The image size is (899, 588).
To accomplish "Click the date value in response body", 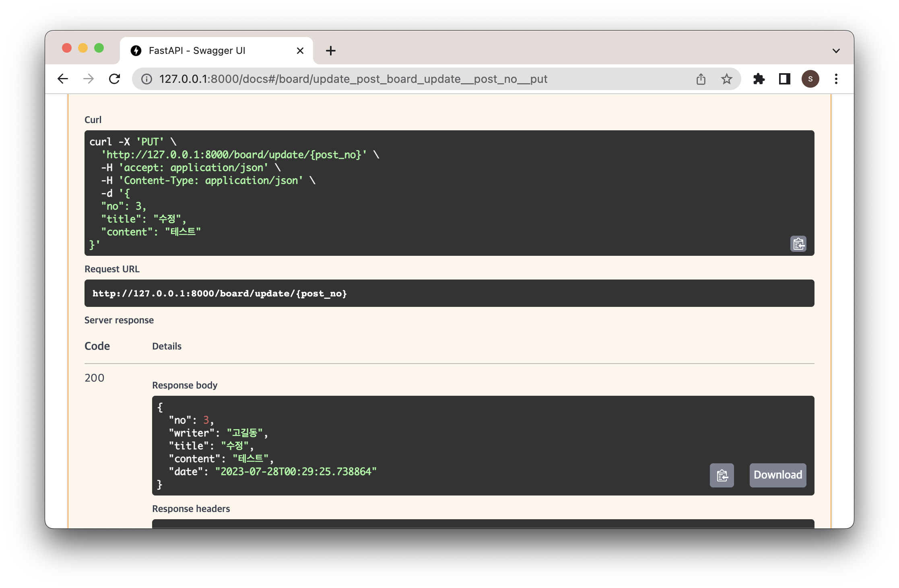I will point(296,471).
